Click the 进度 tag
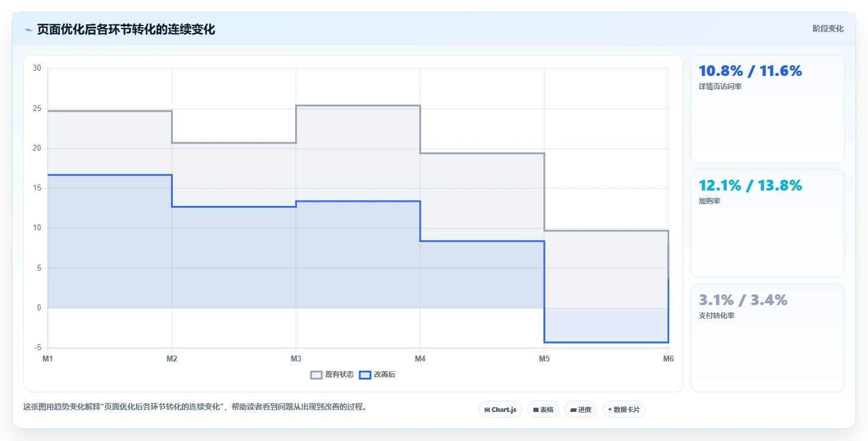Viewport: 868px width, 441px height. [x=581, y=410]
